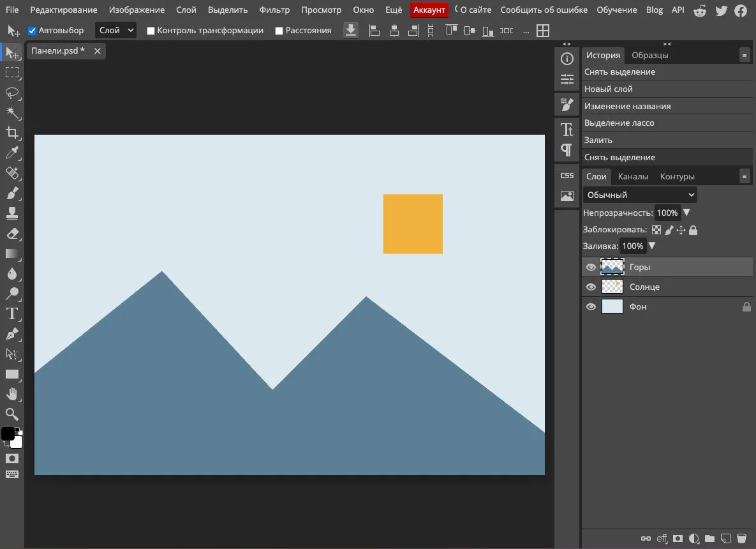Switch to the Каналы tab

pos(633,177)
